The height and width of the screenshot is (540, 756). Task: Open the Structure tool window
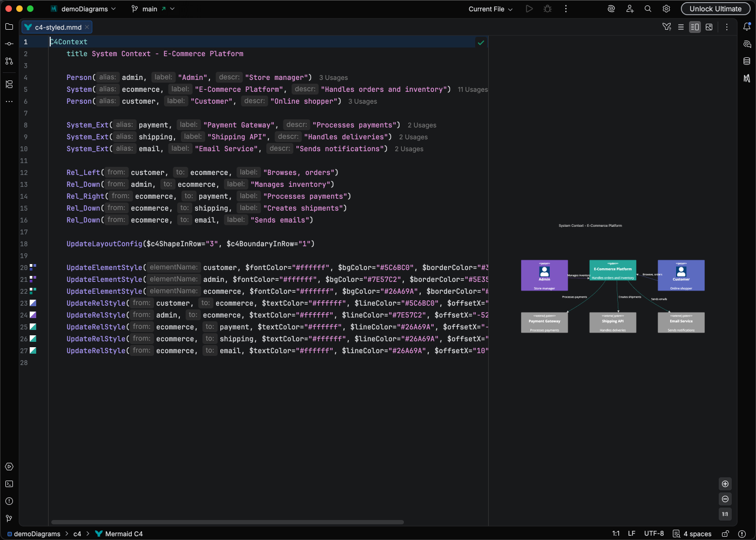pos(9,84)
